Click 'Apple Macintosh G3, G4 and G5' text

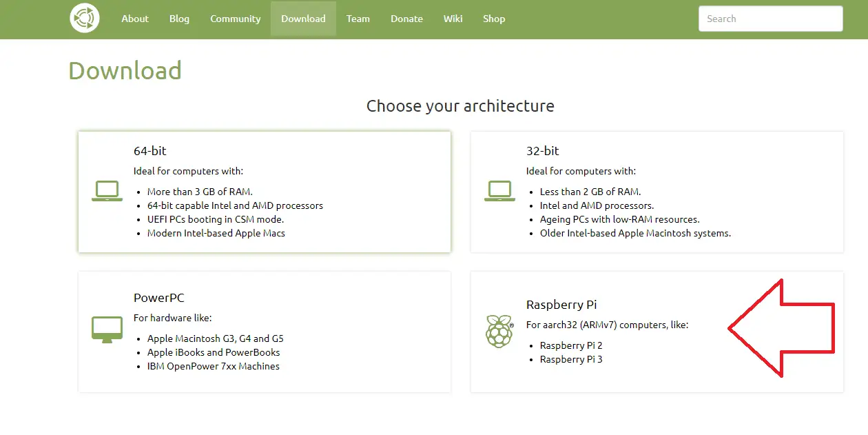(216, 338)
